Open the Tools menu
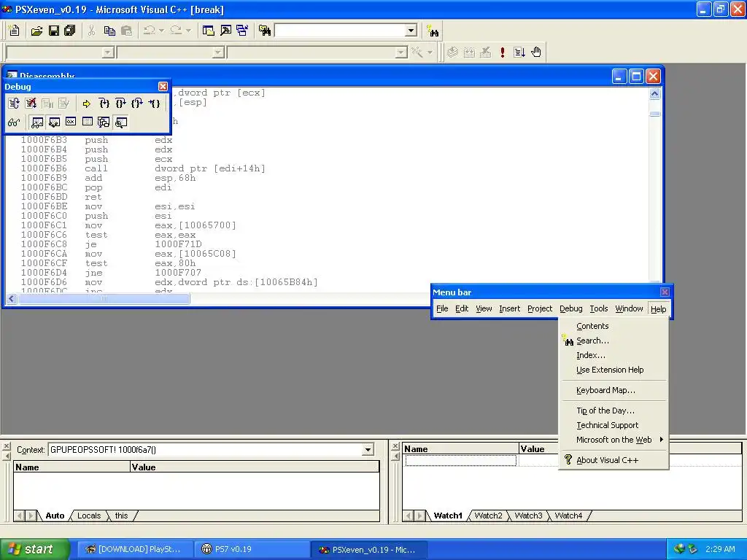This screenshot has width=747, height=560. [598, 308]
